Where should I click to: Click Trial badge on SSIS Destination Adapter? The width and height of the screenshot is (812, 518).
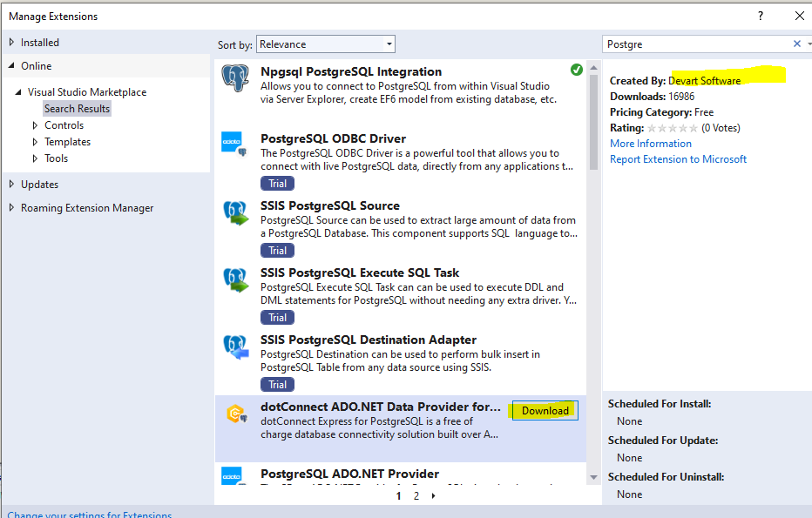(278, 385)
